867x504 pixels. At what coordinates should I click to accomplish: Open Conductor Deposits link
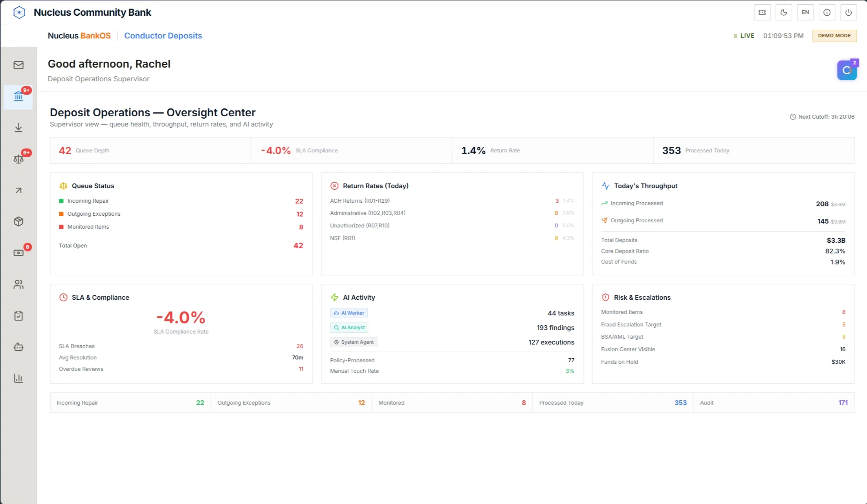pos(163,36)
